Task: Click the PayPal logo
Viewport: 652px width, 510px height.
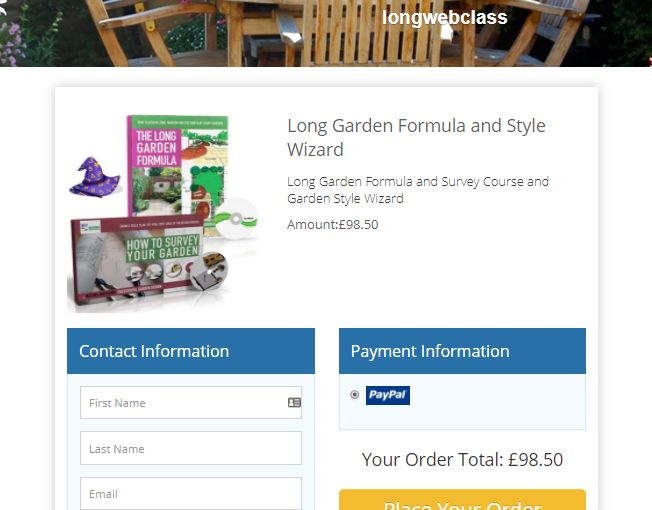Action: [x=388, y=395]
